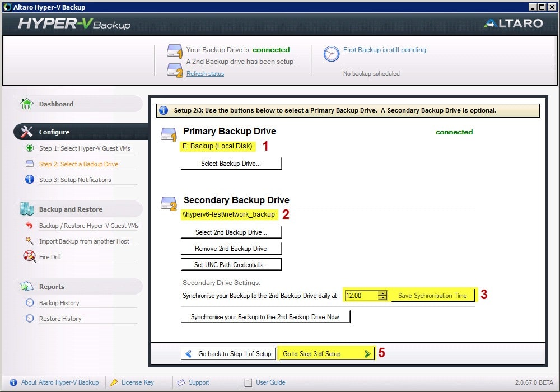The width and height of the screenshot is (560, 392).
Task: Open the Fire Drill page
Action: click(x=50, y=257)
